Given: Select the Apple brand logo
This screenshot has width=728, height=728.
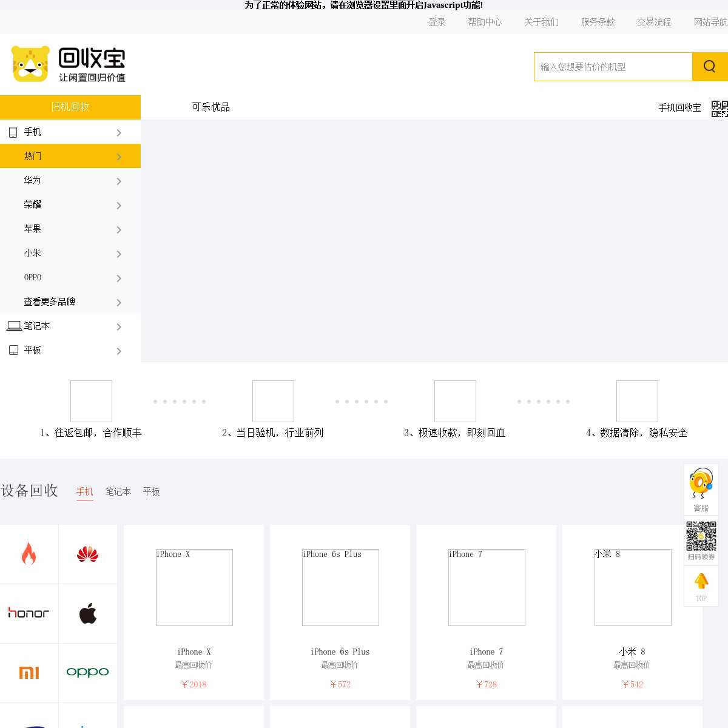Looking at the screenshot, I should click(x=88, y=613).
